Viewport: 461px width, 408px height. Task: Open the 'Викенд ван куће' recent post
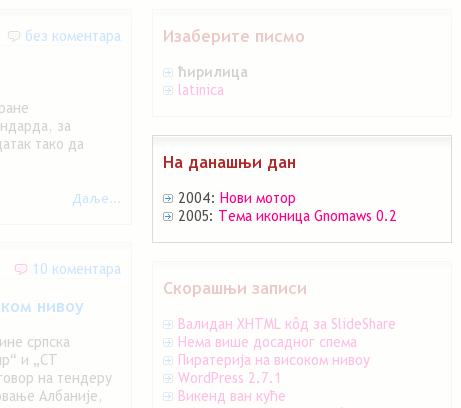232,396
